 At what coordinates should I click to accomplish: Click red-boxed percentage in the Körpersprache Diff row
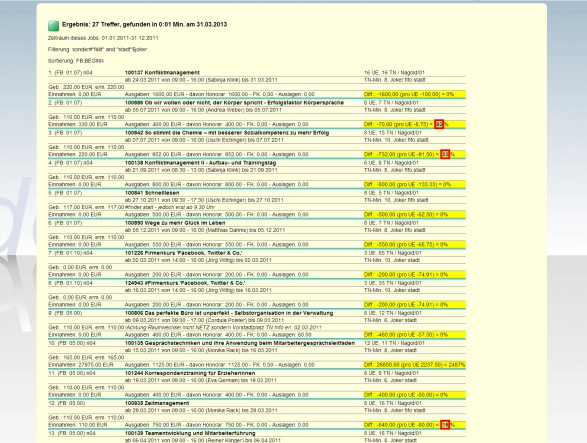pyautogui.click(x=439, y=124)
